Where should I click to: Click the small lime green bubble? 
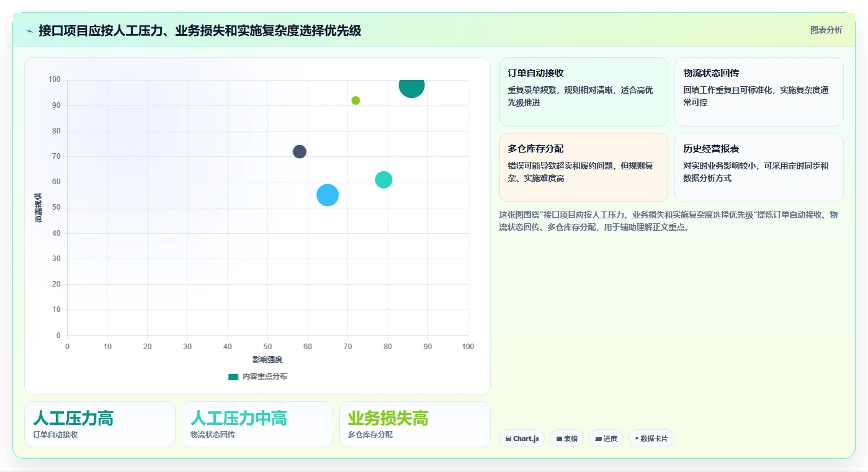point(356,100)
